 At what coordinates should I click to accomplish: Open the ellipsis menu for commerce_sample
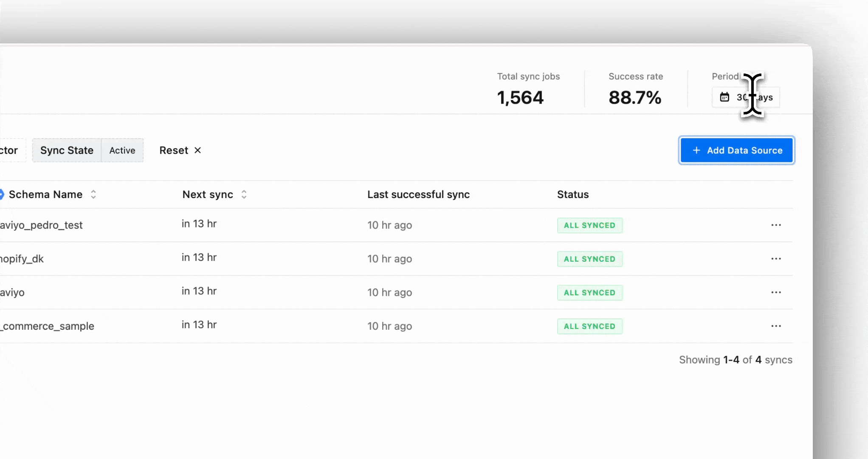point(776,326)
